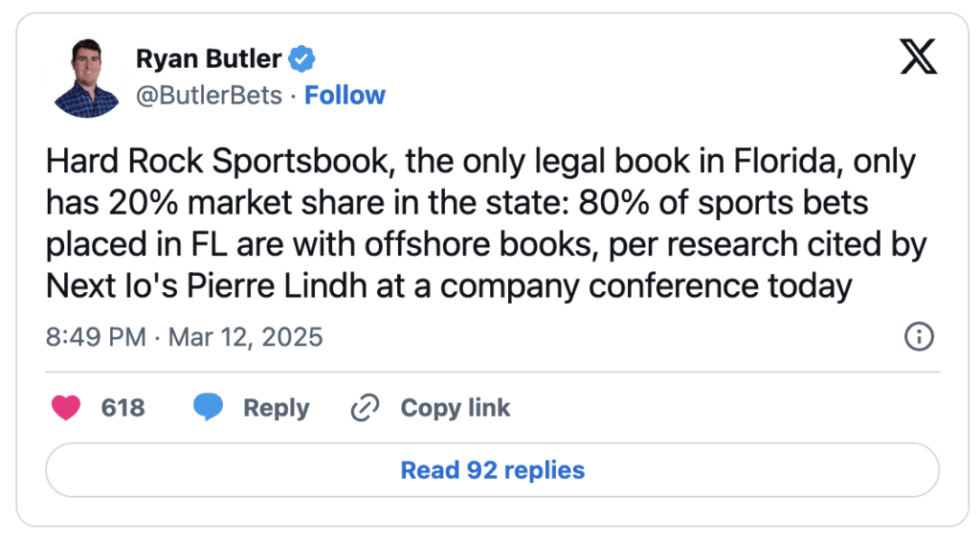Click the Ryan Butler display name

click(209, 59)
